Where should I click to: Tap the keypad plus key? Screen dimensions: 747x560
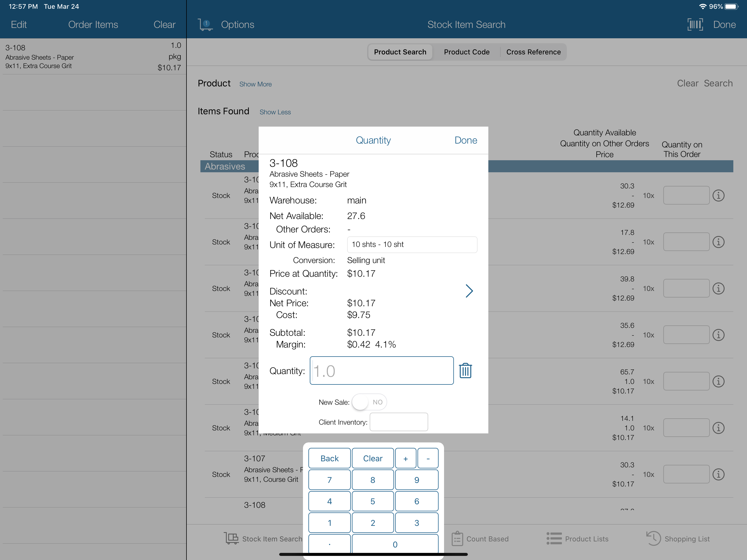pyautogui.click(x=405, y=458)
